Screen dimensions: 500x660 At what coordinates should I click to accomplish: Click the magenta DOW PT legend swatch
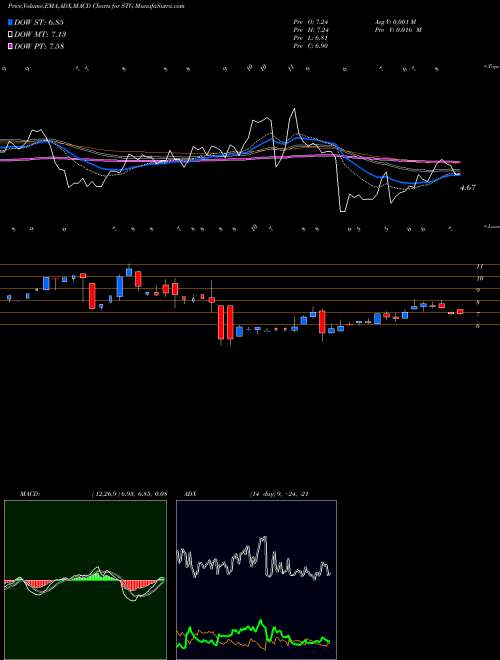point(10,46)
